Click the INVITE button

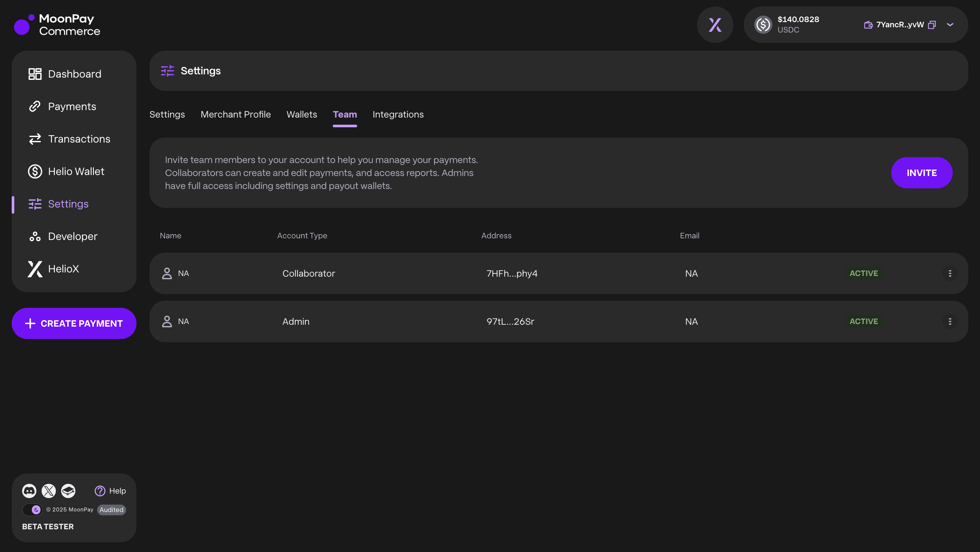pos(922,173)
